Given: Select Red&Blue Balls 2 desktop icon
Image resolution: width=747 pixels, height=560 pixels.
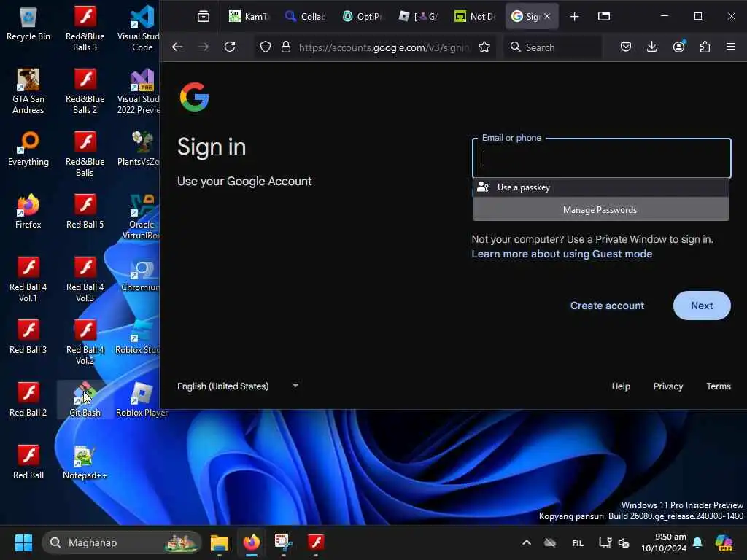Looking at the screenshot, I should pyautogui.click(x=85, y=91).
